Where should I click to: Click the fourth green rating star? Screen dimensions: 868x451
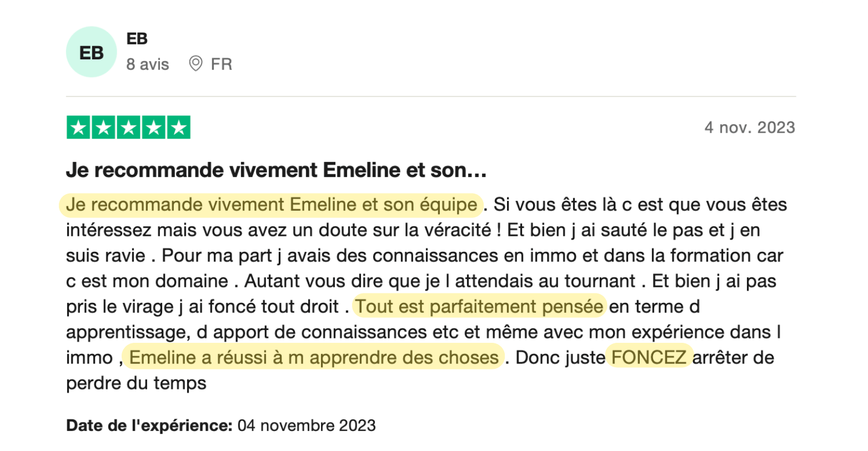153,128
